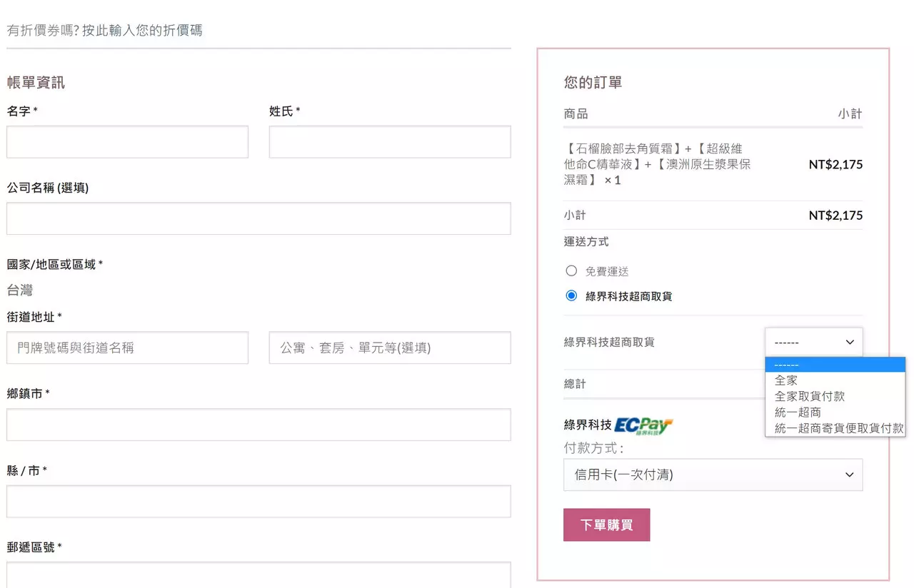Click the 姓氏 last name field
Image resolution: width=914 pixels, height=588 pixels.
(x=389, y=141)
